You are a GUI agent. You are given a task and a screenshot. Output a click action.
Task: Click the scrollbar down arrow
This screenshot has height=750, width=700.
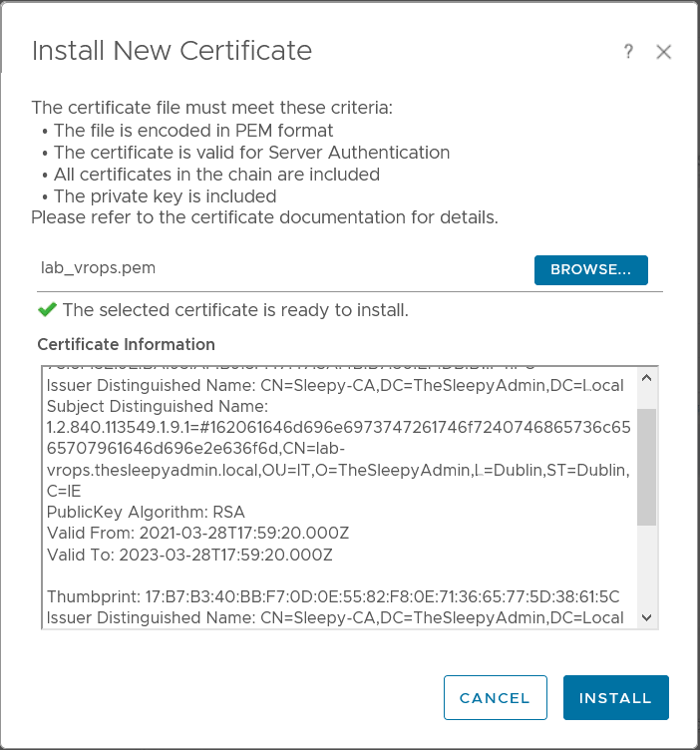pos(646,618)
